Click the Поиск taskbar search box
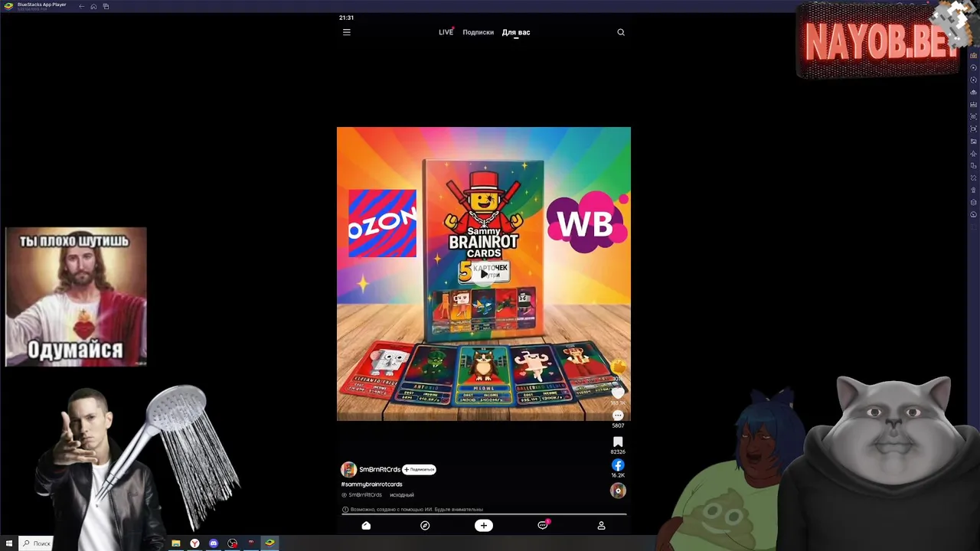Viewport: 980px width, 551px height. point(36,543)
